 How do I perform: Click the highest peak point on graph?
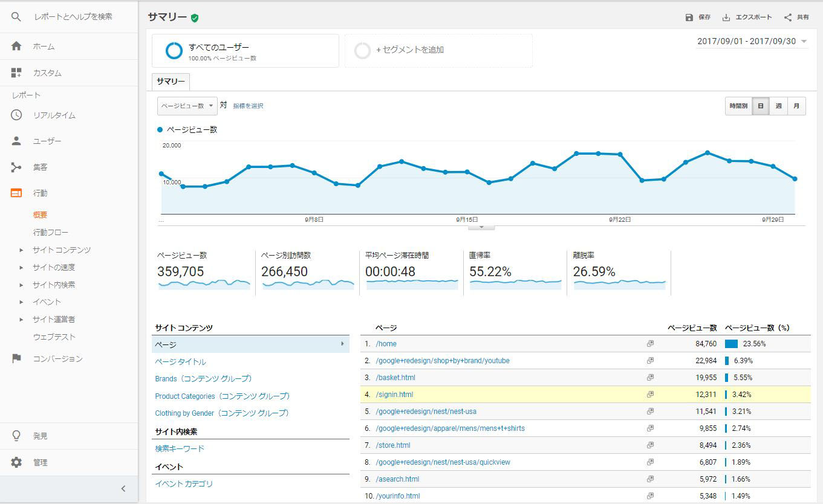(707, 152)
